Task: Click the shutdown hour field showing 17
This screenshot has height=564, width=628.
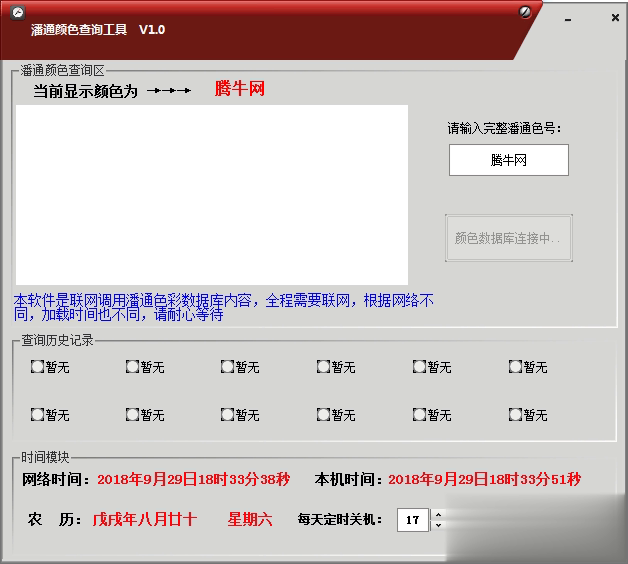Action: pyautogui.click(x=413, y=520)
